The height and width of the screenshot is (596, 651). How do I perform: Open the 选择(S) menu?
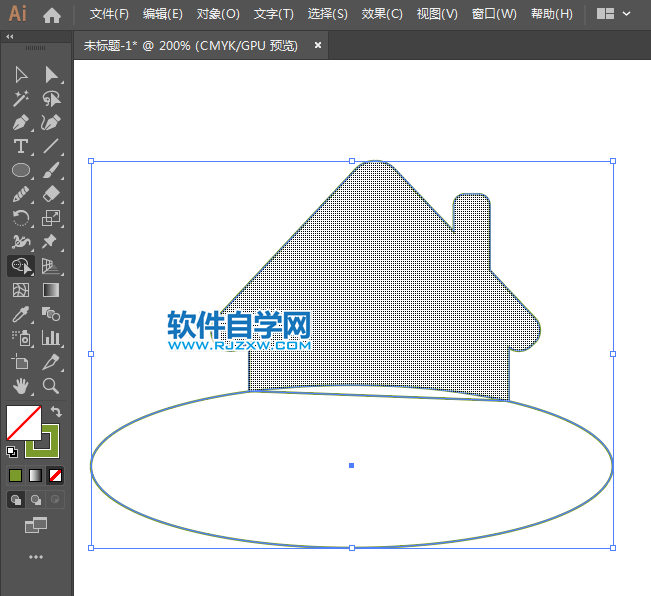click(328, 14)
